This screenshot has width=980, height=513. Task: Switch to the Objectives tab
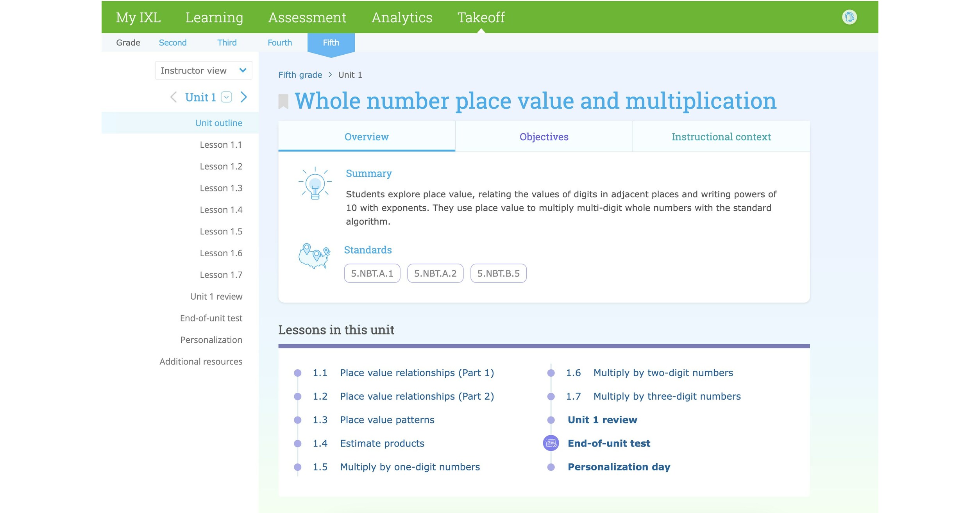[543, 137]
